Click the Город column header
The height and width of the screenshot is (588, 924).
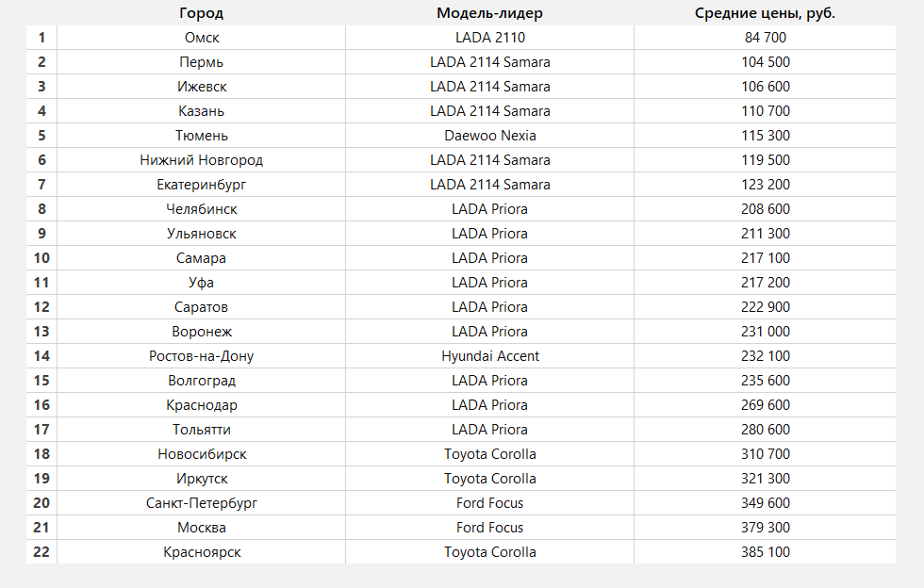pos(202,13)
